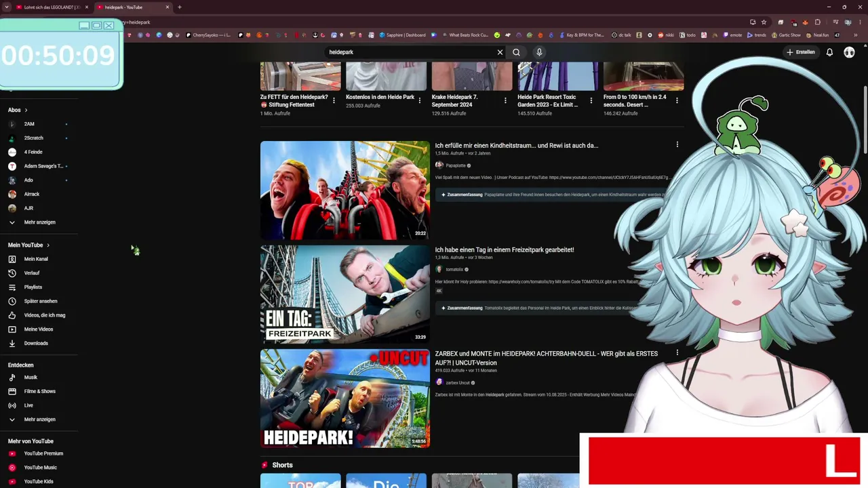
Task: Open the account avatar menu
Action: click(x=849, y=52)
